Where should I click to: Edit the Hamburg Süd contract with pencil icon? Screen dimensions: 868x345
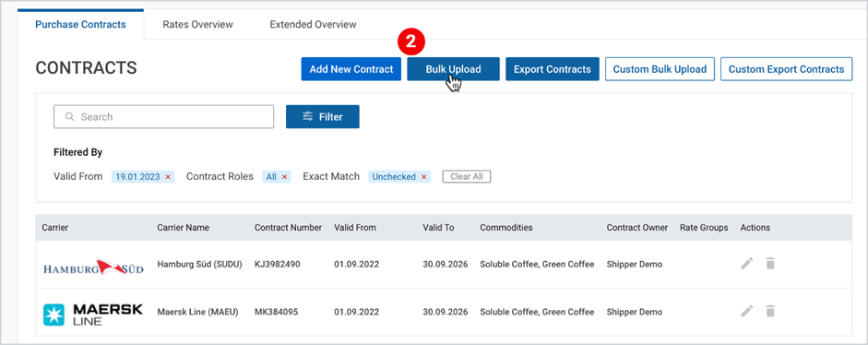747,264
